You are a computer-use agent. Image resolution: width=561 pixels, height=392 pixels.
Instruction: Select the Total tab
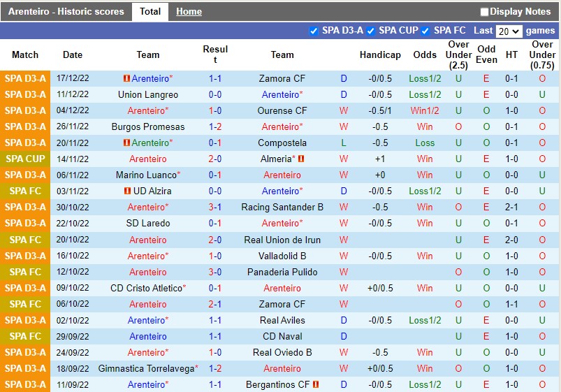click(150, 11)
